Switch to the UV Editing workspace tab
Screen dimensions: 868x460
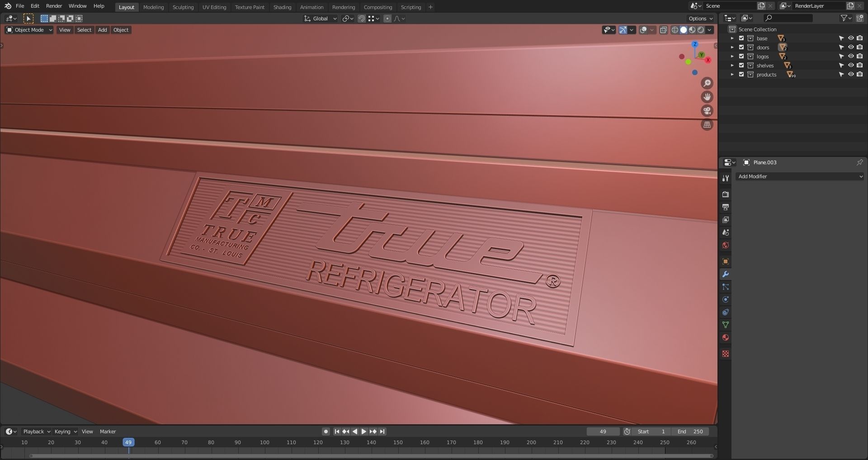214,7
